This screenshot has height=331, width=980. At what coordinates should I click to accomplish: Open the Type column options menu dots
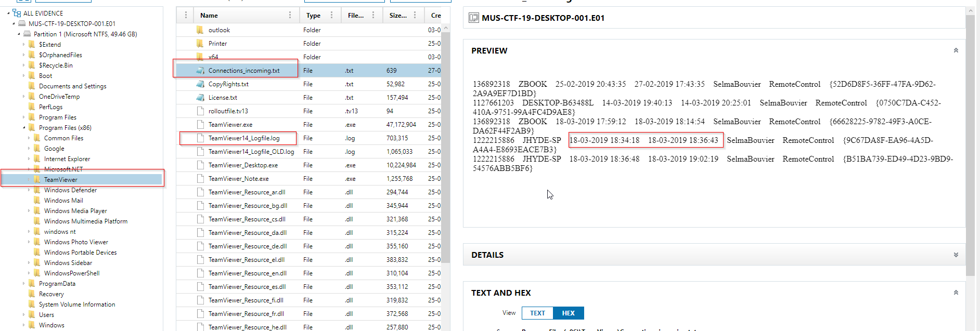pyautogui.click(x=331, y=15)
